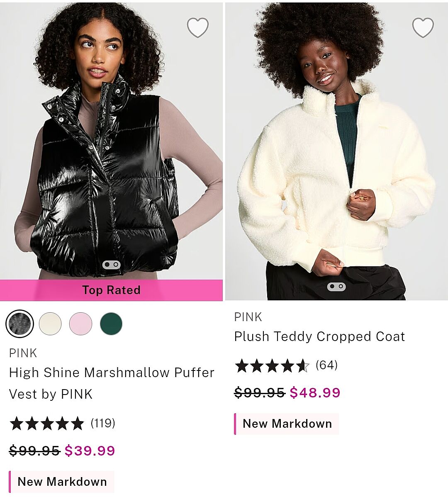
Task: Open the 119 reviews count
Action: [102, 423]
